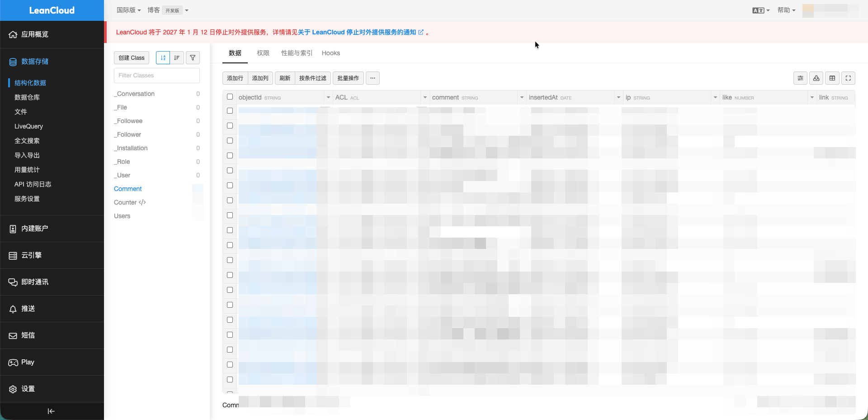
Task: Tick the select-all checkbox in table header
Action: [x=230, y=97]
